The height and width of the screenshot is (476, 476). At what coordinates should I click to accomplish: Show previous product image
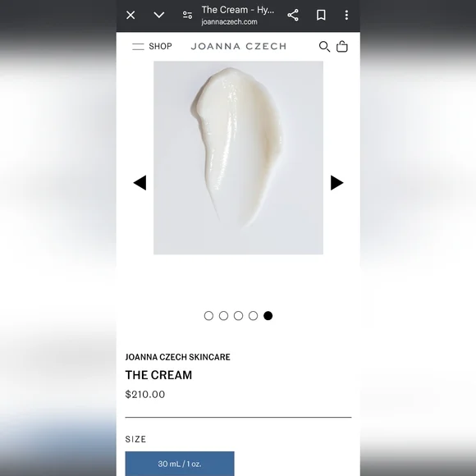coord(140,183)
